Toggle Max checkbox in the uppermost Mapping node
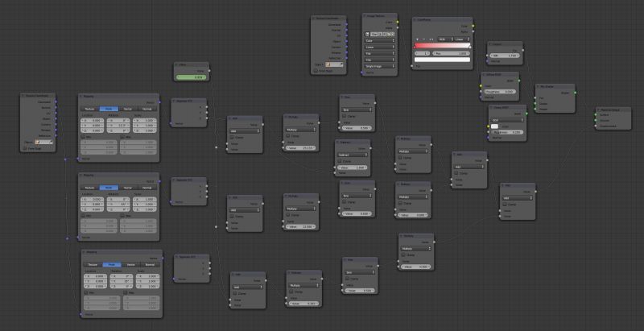 click(123, 136)
